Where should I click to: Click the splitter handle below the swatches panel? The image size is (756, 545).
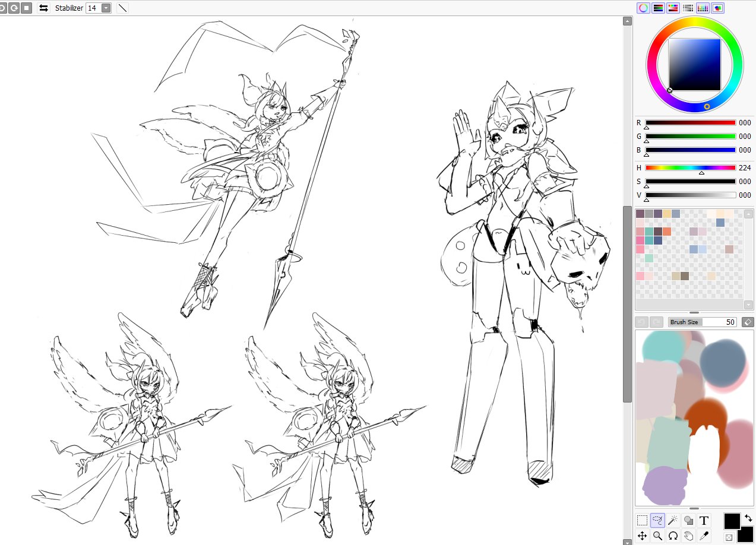tap(694, 312)
